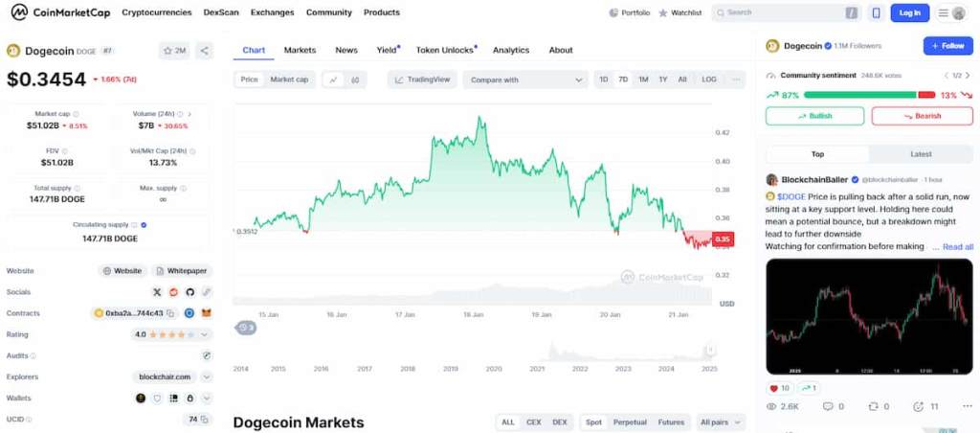Click the MetaMask fox icon in Contracts
The height and width of the screenshot is (433, 980).
(206, 312)
